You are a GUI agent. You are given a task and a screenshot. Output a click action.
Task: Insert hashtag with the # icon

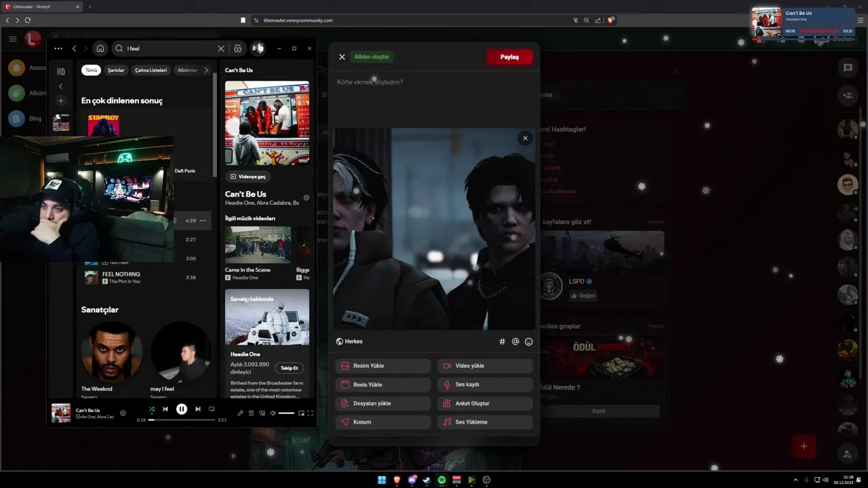click(x=502, y=342)
